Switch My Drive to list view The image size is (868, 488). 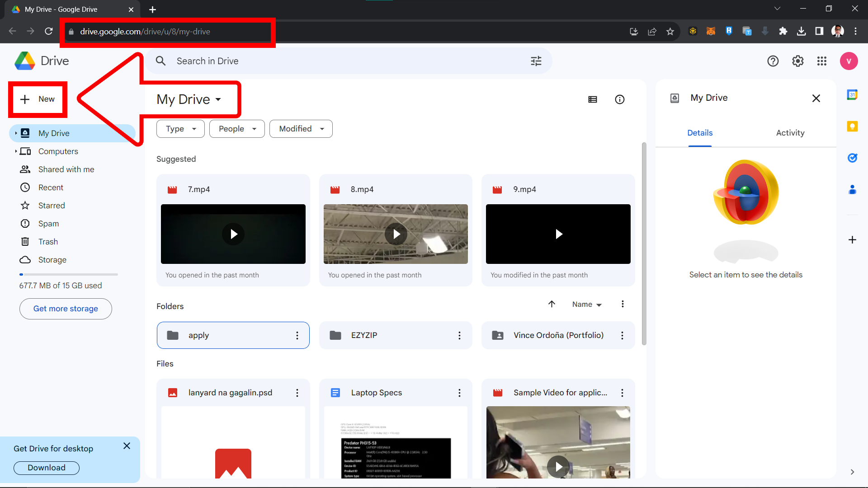point(593,99)
